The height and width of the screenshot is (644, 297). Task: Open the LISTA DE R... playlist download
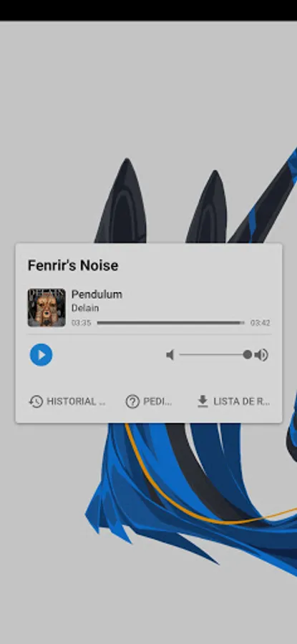click(x=242, y=401)
